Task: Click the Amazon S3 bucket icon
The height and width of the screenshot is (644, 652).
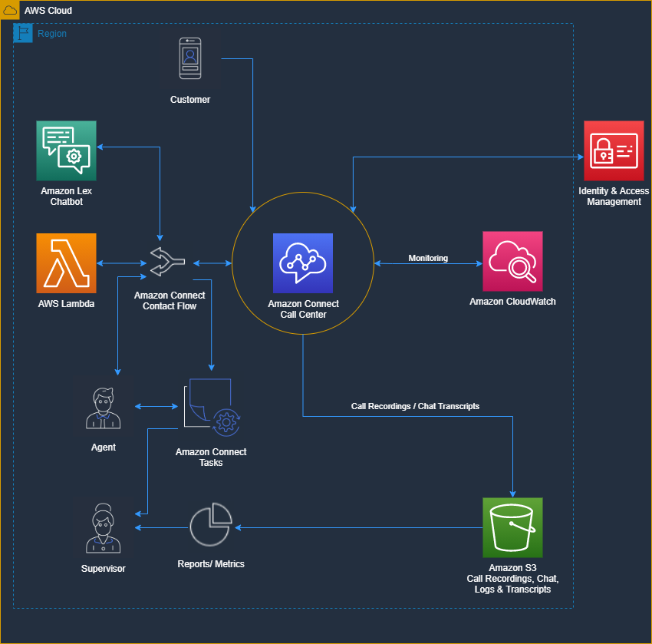Action: [512, 527]
